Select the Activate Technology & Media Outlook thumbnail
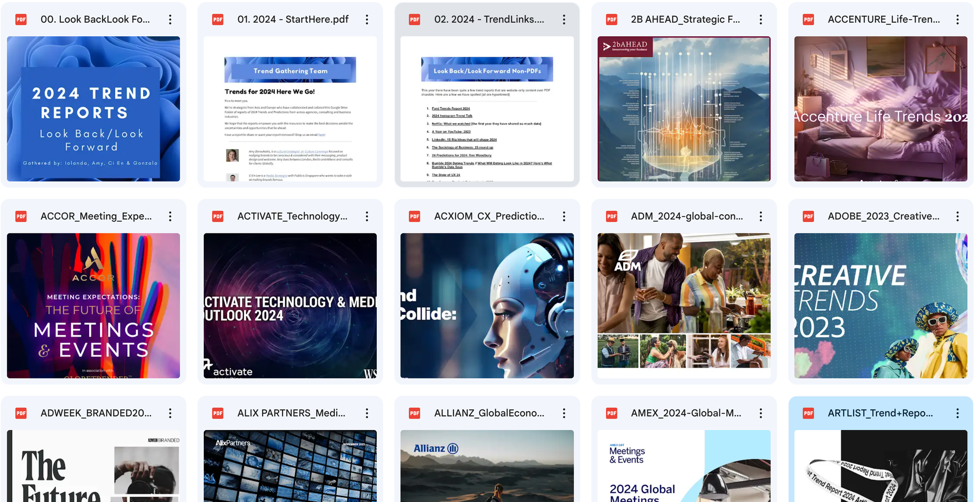 coord(290,305)
